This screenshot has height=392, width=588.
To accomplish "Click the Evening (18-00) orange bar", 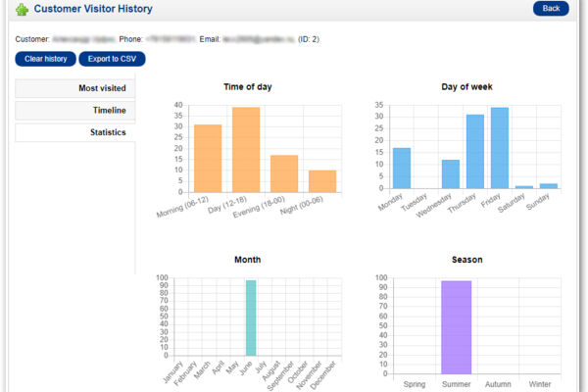I will pos(284,173).
